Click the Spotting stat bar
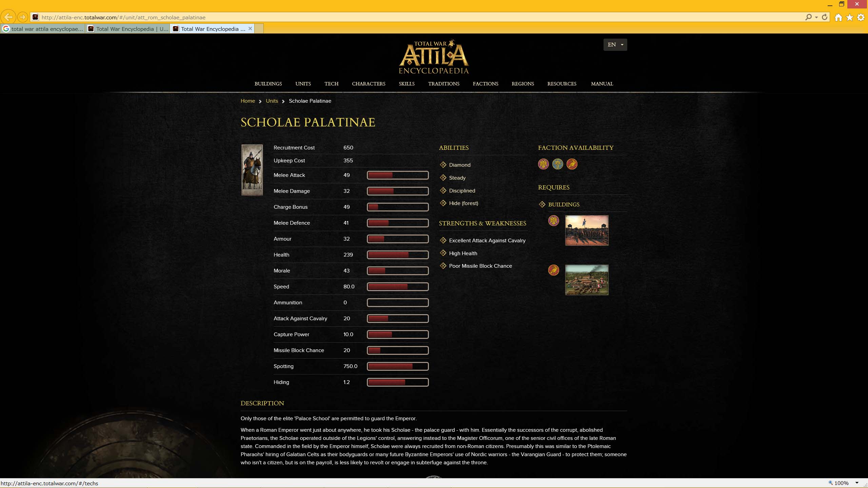This screenshot has width=868, height=488. (x=397, y=366)
